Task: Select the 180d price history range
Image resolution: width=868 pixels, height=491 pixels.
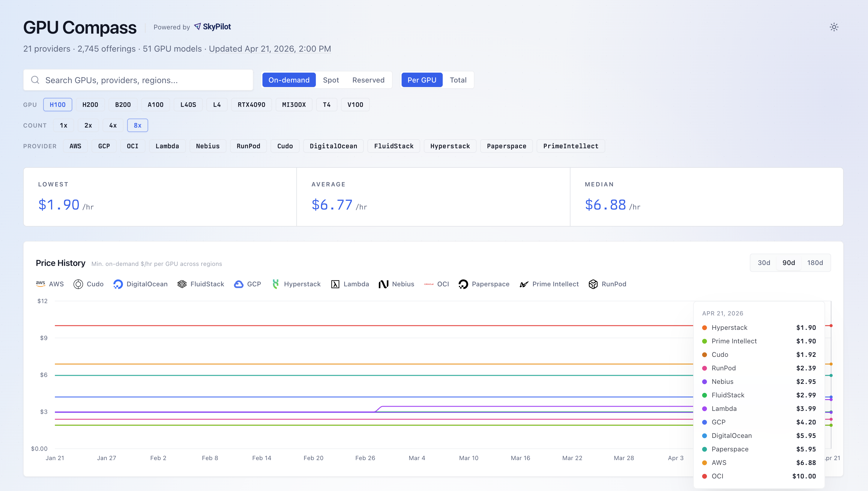Action: click(x=815, y=263)
